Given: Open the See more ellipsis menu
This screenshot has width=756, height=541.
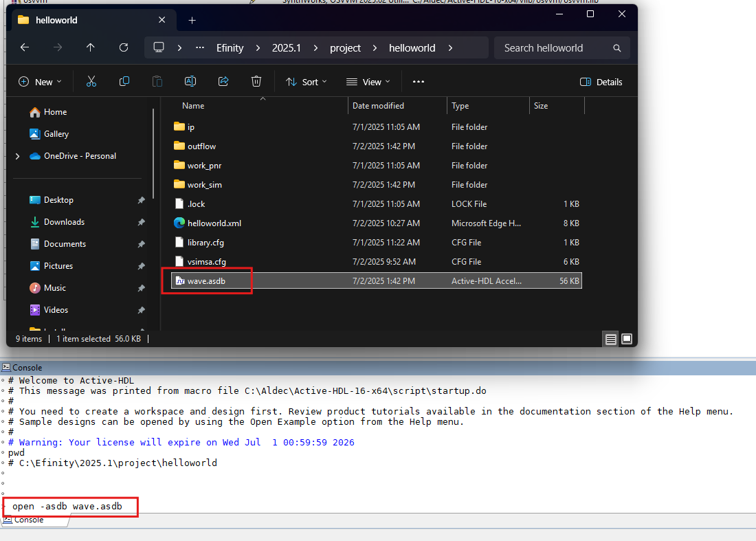Looking at the screenshot, I should pyautogui.click(x=419, y=82).
